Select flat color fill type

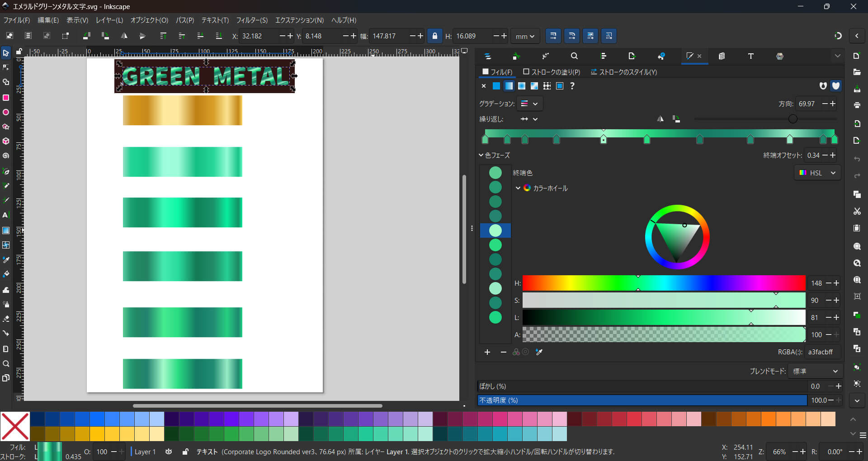tap(496, 86)
